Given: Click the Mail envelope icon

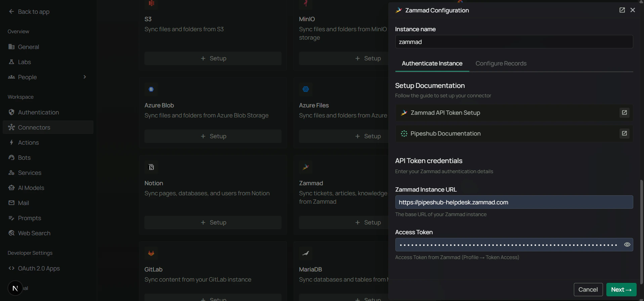Looking at the screenshot, I should pos(11,203).
